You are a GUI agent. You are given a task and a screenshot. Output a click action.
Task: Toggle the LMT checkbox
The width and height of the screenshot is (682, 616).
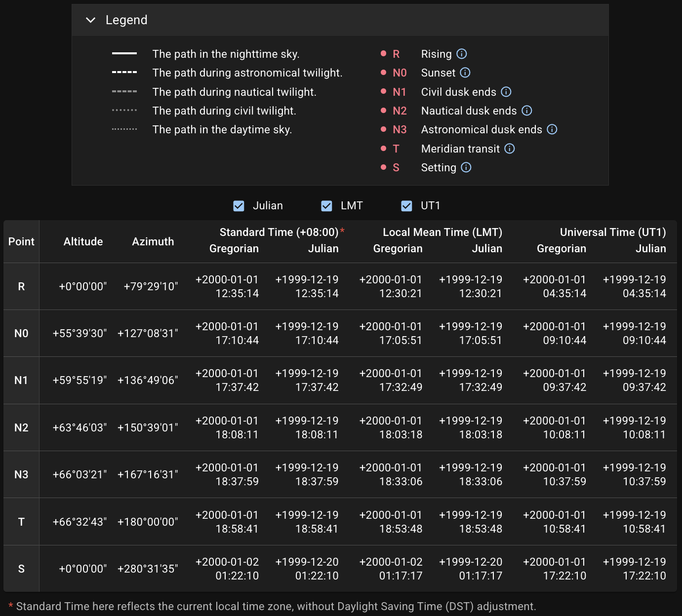[x=326, y=206]
